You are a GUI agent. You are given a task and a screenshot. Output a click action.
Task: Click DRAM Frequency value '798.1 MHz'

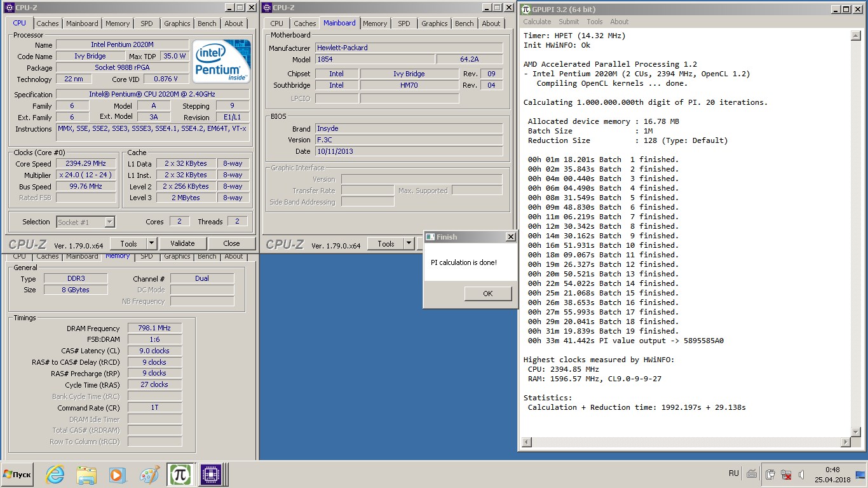point(154,328)
